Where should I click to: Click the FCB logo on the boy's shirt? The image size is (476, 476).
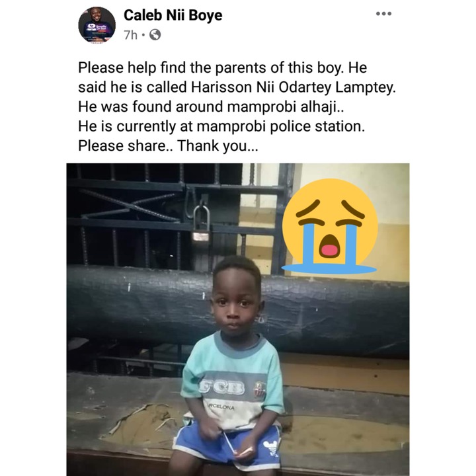pyautogui.click(x=223, y=387)
